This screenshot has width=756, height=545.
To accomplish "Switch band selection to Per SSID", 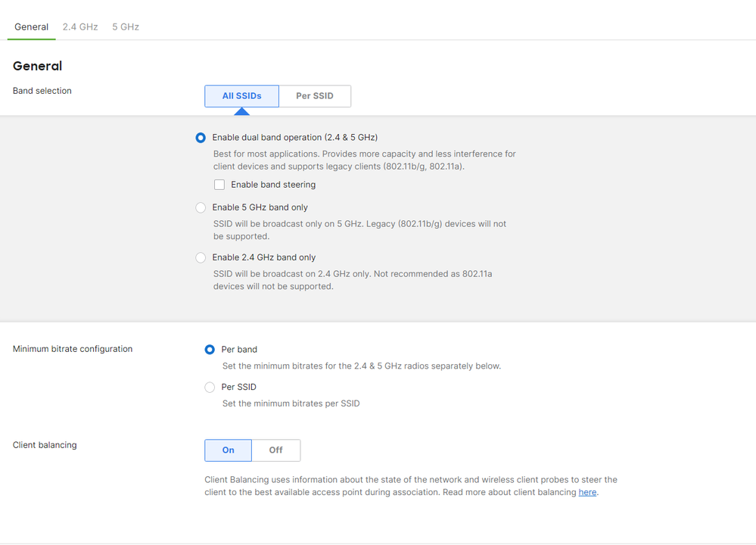I will [315, 96].
